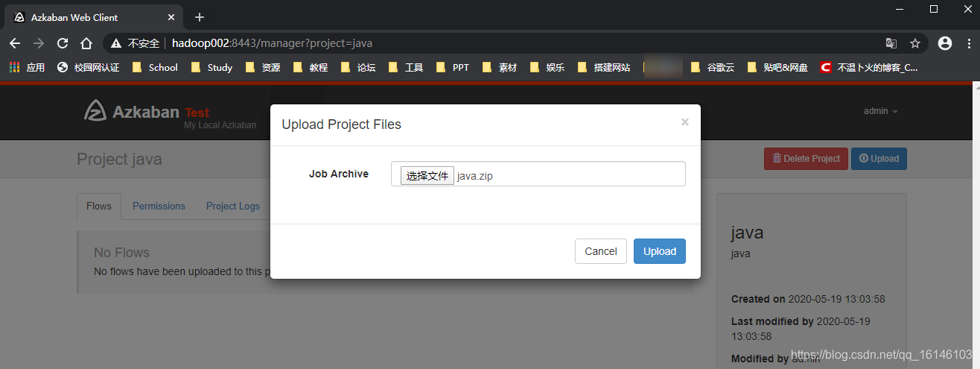Open the School bookmark folder
This screenshot has height=369, width=980.
[x=155, y=67]
